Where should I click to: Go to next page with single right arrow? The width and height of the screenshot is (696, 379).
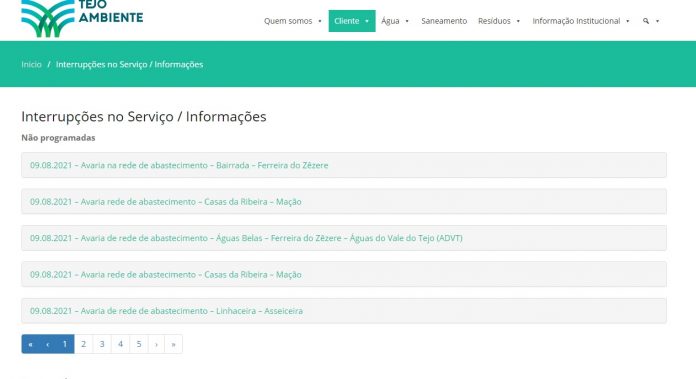click(156, 344)
